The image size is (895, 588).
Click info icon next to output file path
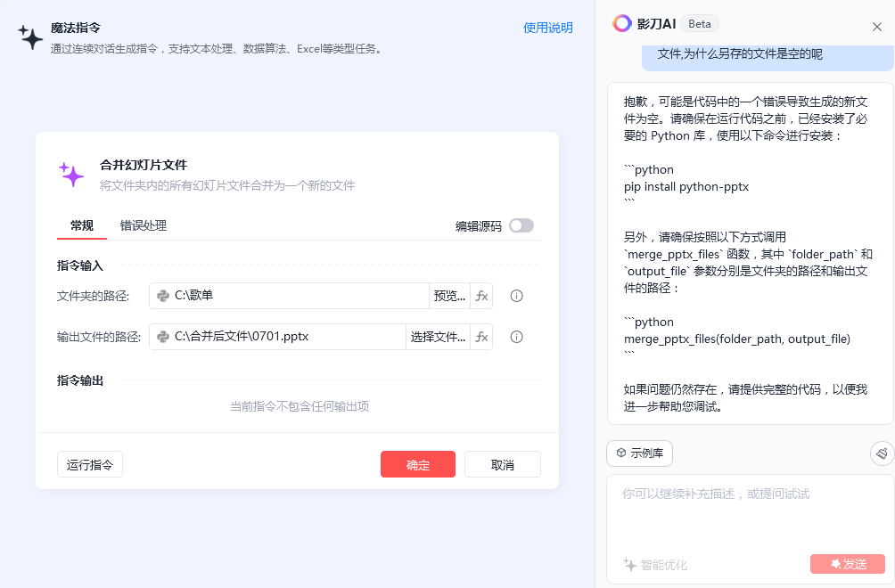pyautogui.click(x=516, y=337)
